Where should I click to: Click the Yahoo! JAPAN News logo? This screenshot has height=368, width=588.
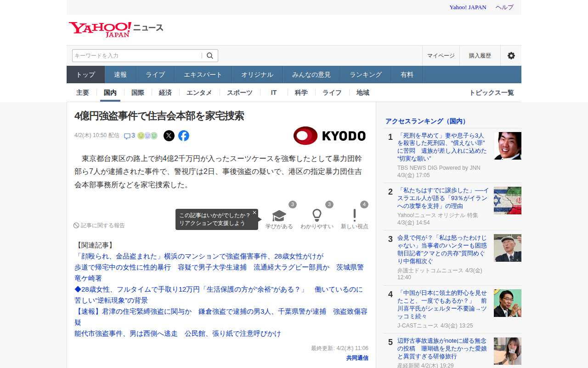pyautogui.click(x=116, y=29)
